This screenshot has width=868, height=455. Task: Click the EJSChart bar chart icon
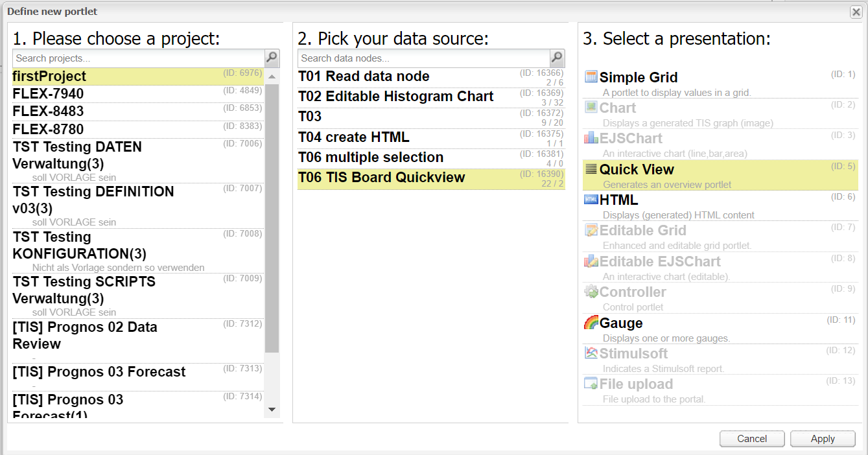point(591,137)
